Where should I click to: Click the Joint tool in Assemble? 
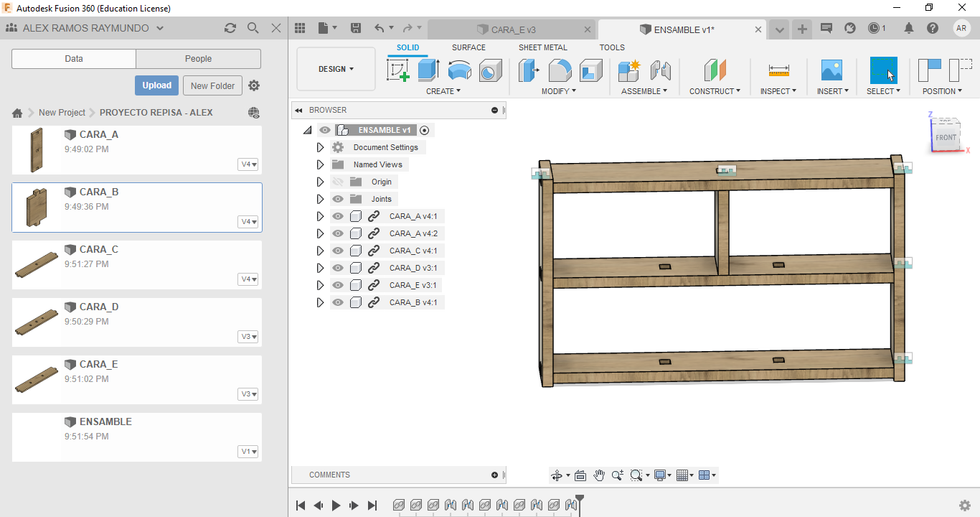660,70
